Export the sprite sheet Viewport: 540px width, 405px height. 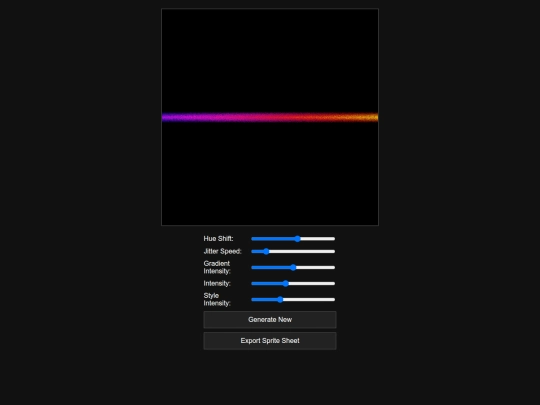(270, 341)
